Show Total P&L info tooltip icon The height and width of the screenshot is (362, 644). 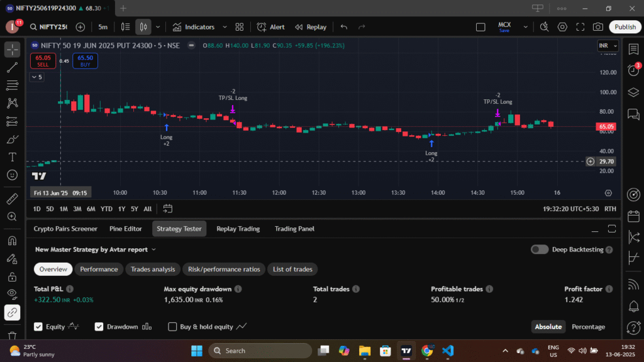pyautogui.click(x=70, y=289)
